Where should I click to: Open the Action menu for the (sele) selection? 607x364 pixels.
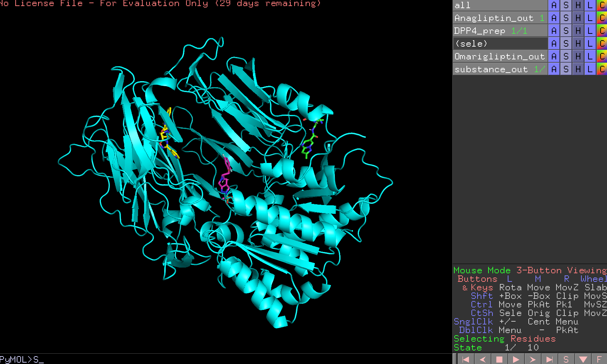click(x=554, y=43)
